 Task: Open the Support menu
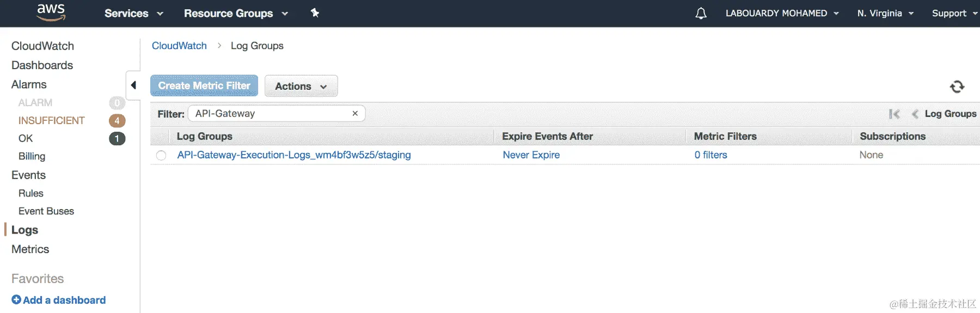coord(954,13)
